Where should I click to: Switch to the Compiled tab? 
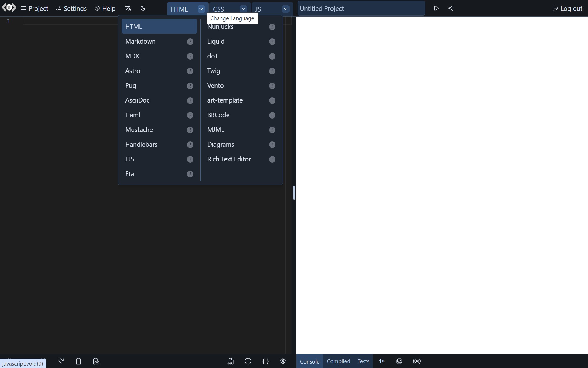(338, 361)
